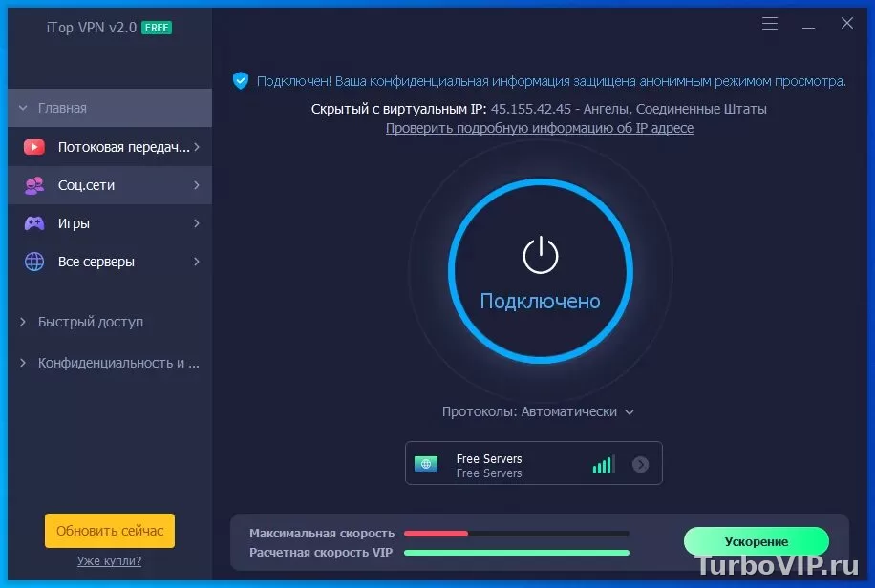Click the social networks people icon

pos(34,185)
